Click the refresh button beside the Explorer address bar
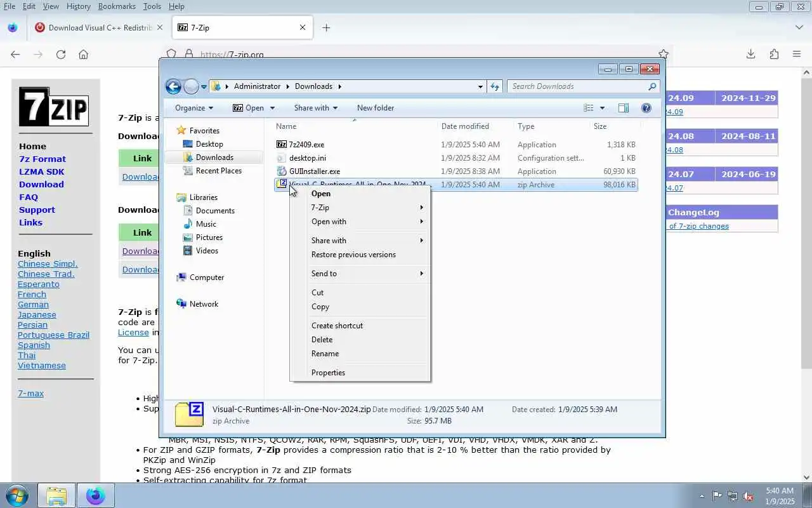Viewport: 812px width, 508px height. click(x=495, y=86)
